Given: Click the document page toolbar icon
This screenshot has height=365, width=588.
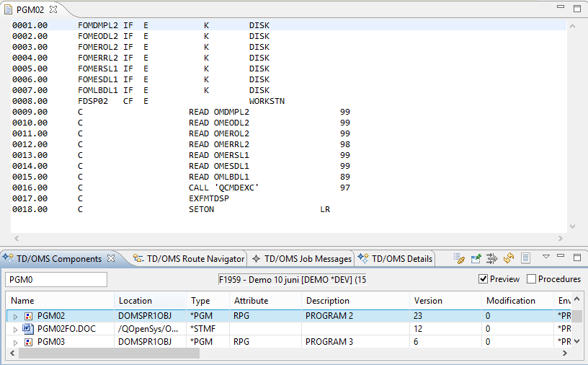Looking at the screenshot, I should point(525,258).
